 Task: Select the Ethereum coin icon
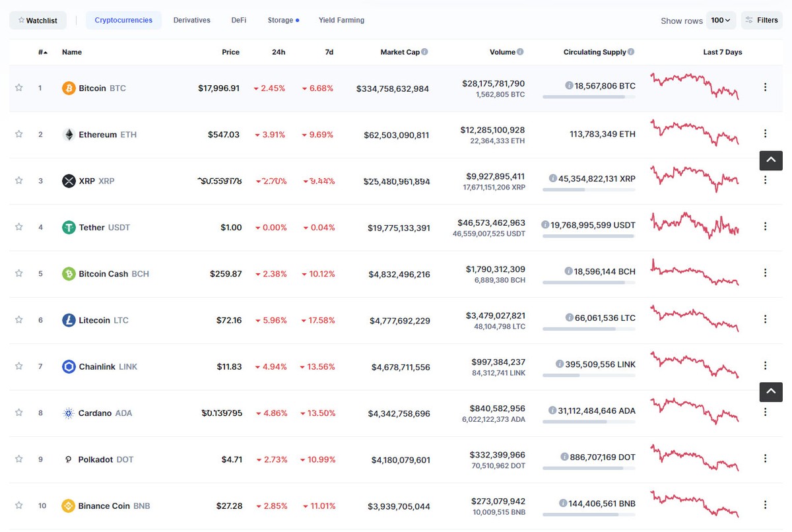[69, 133]
